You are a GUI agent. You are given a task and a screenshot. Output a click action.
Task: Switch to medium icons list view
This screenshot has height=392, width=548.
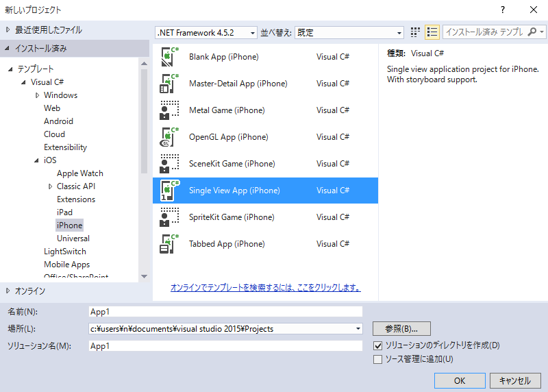(x=432, y=32)
